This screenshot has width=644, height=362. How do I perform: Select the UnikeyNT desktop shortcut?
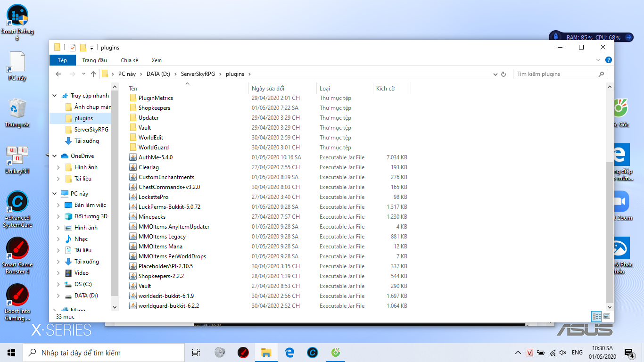point(17,160)
